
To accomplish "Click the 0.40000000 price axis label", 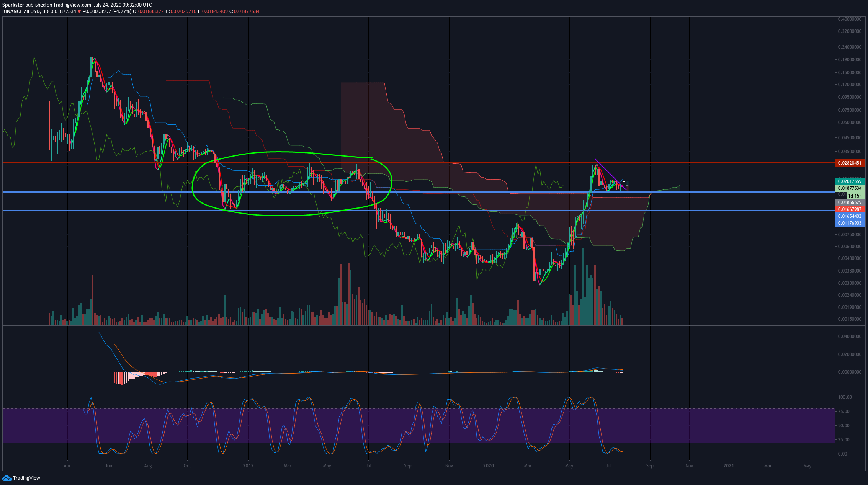I will pos(850,19).
